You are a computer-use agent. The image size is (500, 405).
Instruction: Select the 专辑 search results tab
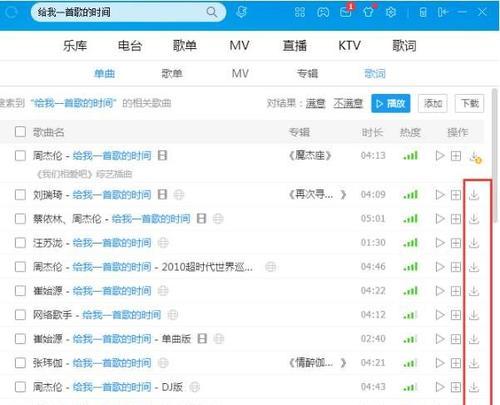[307, 73]
